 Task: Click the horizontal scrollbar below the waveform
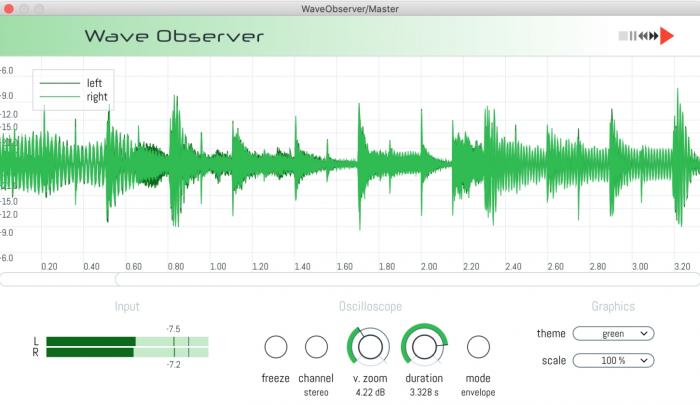point(350,279)
